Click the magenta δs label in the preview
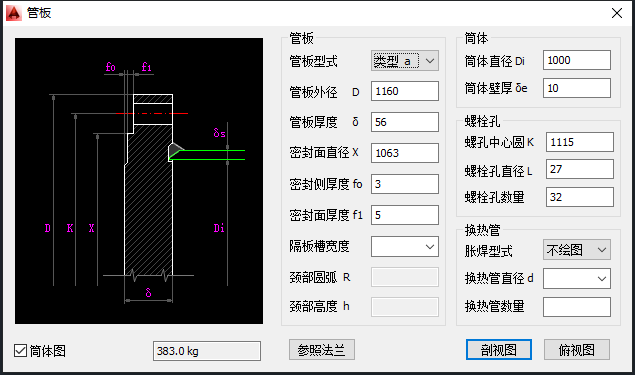The image size is (635, 375). pos(219,132)
